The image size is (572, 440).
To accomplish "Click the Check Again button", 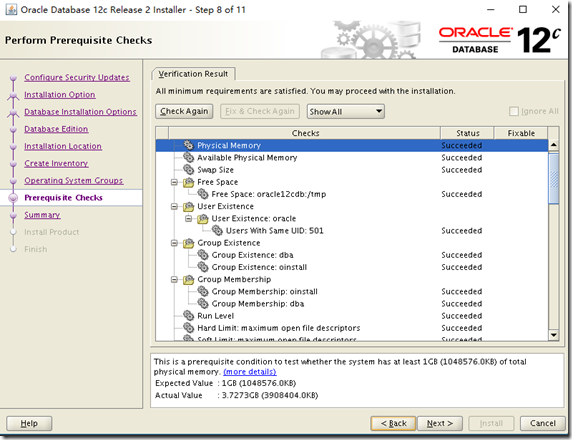I will coord(184,111).
